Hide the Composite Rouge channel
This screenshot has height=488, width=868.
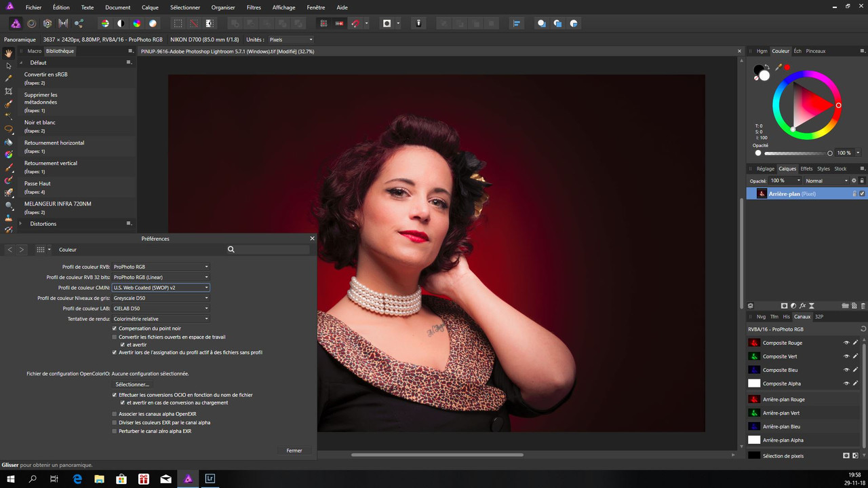point(846,343)
